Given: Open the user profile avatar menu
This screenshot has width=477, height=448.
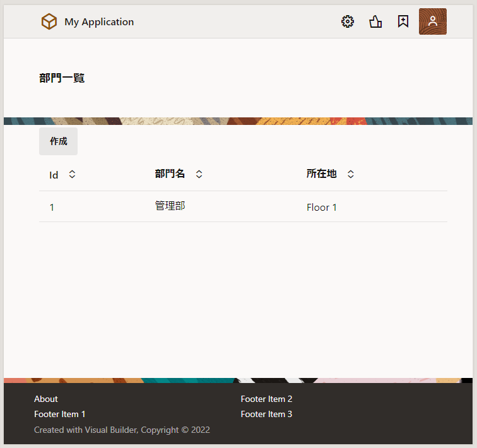Looking at the screenshot, I should (433, 21).
